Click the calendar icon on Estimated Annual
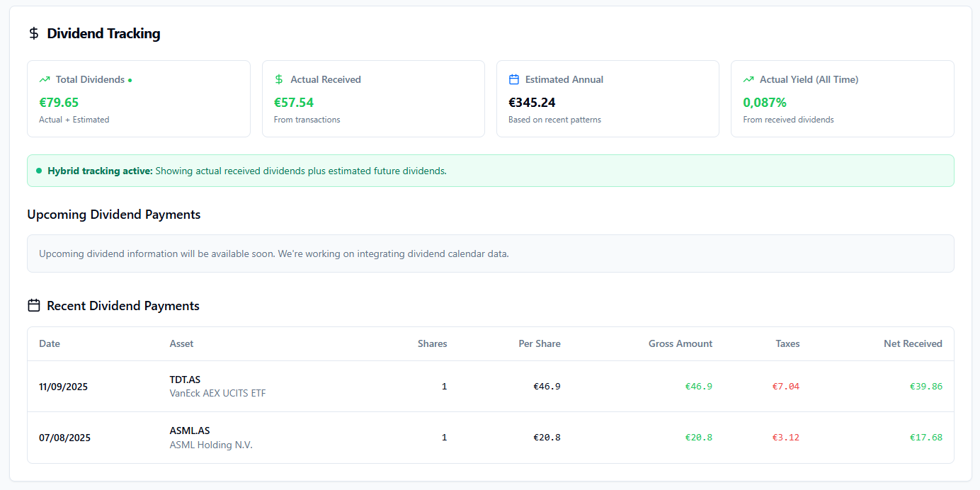This screenshot has height=490, width=980. pyautogui.click(x=514, y=79)
